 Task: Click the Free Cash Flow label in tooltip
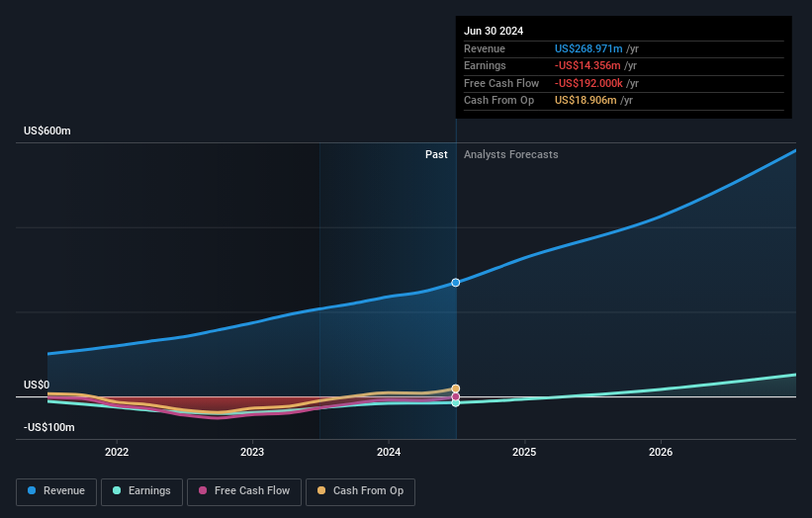click(x=501, y=83)
